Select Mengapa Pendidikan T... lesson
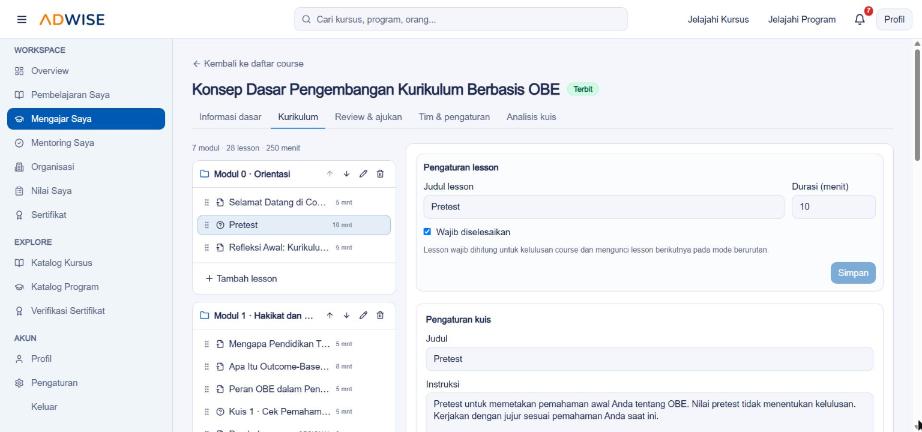 [x=294, y=344]
